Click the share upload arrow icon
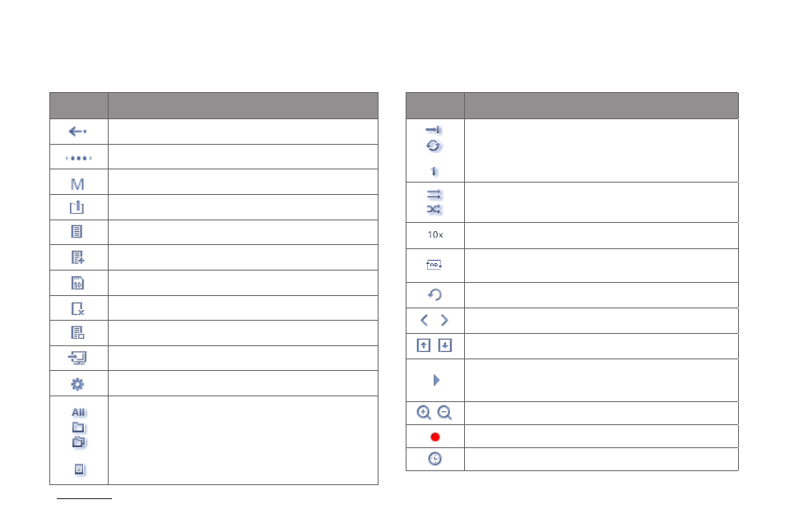 tap(77, 206)
